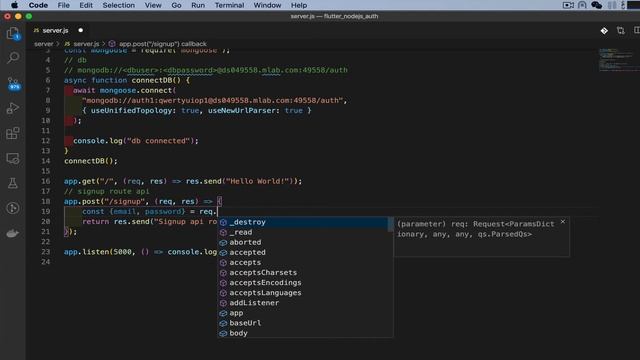This screenshot has width=640, height=360.
Task: Open the Extensions view
Action: tap(13, 133)
